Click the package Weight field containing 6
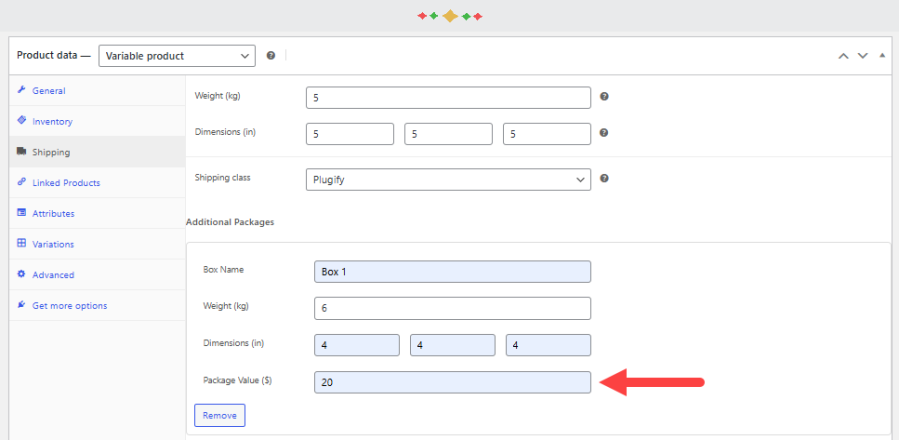Viewport: 899px width, 440px height. tap(452, 308)
